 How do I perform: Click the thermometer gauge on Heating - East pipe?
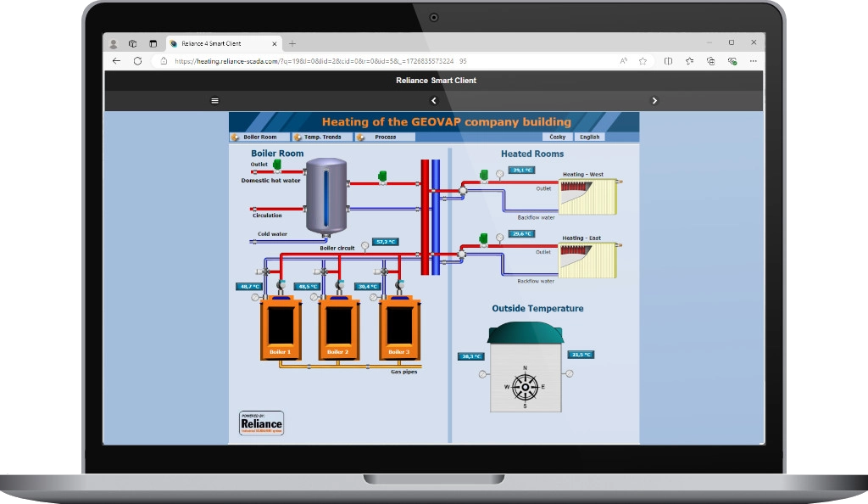[499, 238]
